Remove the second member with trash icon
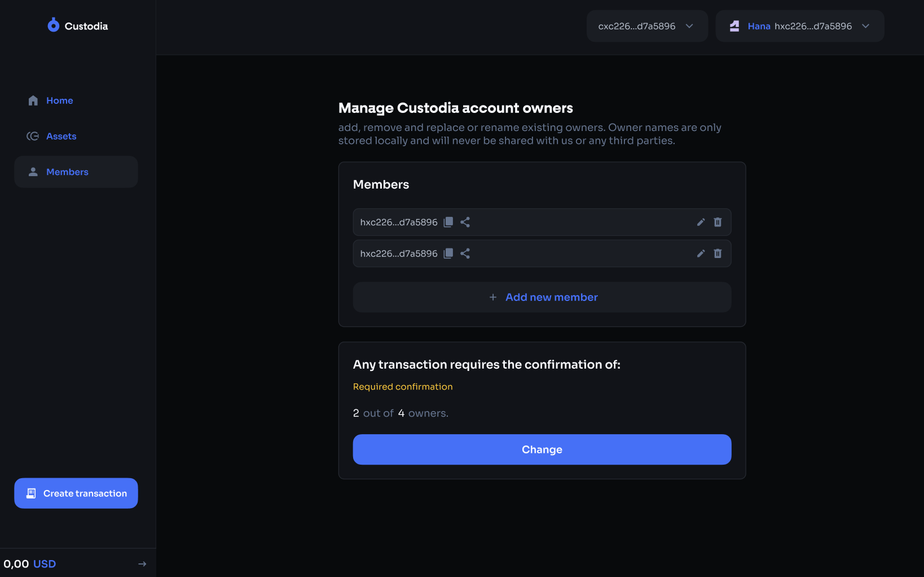Screen dimensions: 924x577 point(718,253)
